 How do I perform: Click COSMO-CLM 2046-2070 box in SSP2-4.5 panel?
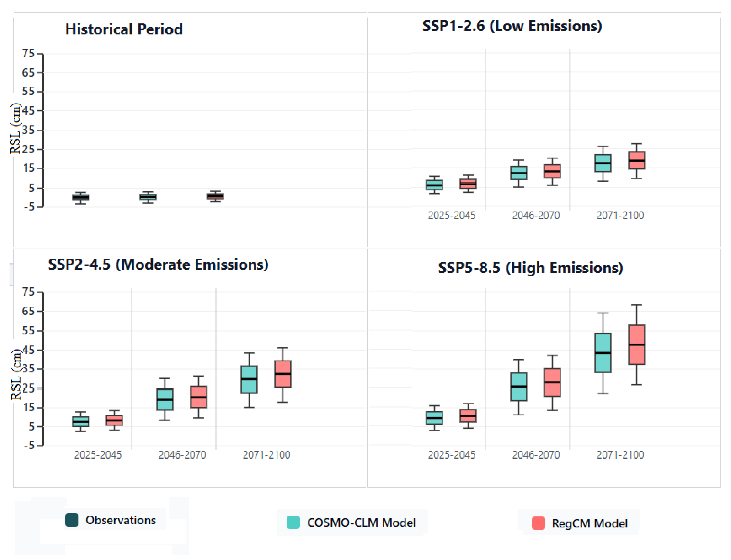[165, 399]
